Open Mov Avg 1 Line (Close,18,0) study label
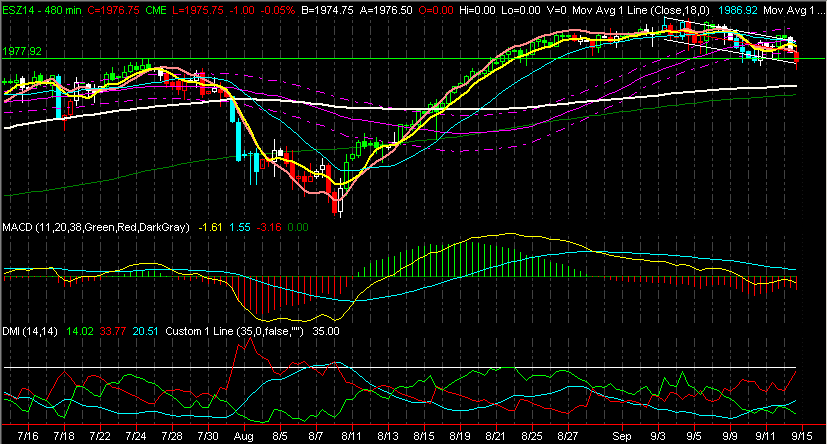827x444 pixels. click(x=641, y=10)
